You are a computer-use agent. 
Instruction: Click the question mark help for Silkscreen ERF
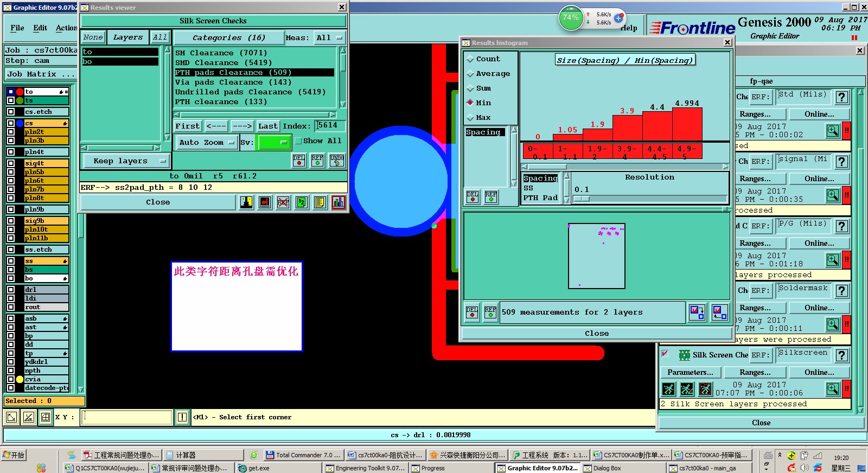(x=841, y=355)
